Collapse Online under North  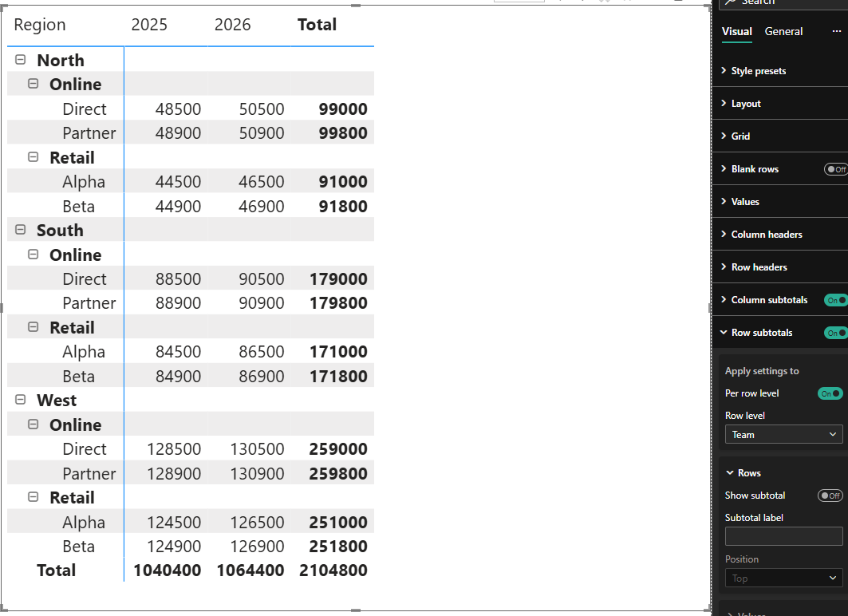33,84
